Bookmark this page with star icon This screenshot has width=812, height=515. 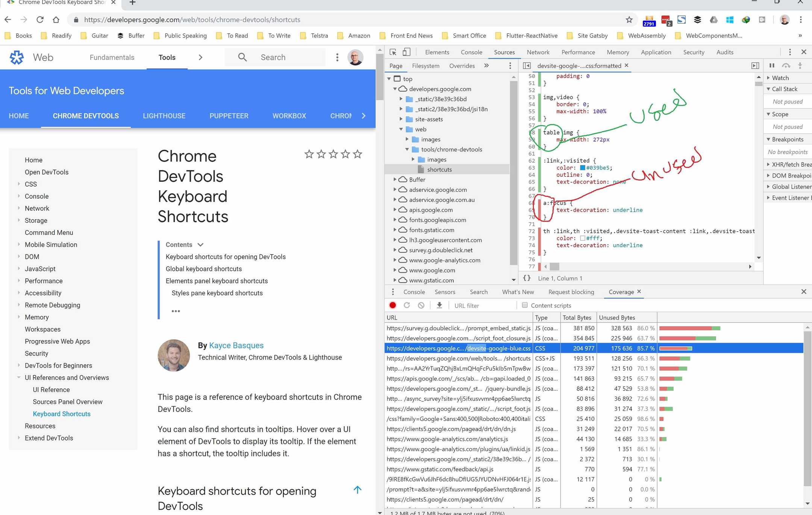click(629, 20)
